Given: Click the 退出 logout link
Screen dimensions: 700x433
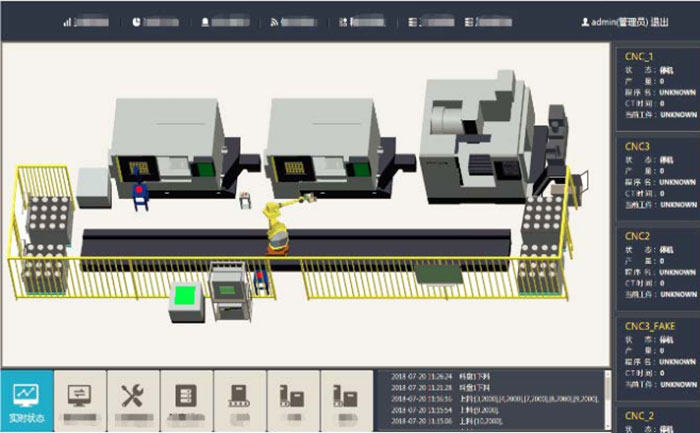Looking at the screenshot, I should click(x=660, y=21).
